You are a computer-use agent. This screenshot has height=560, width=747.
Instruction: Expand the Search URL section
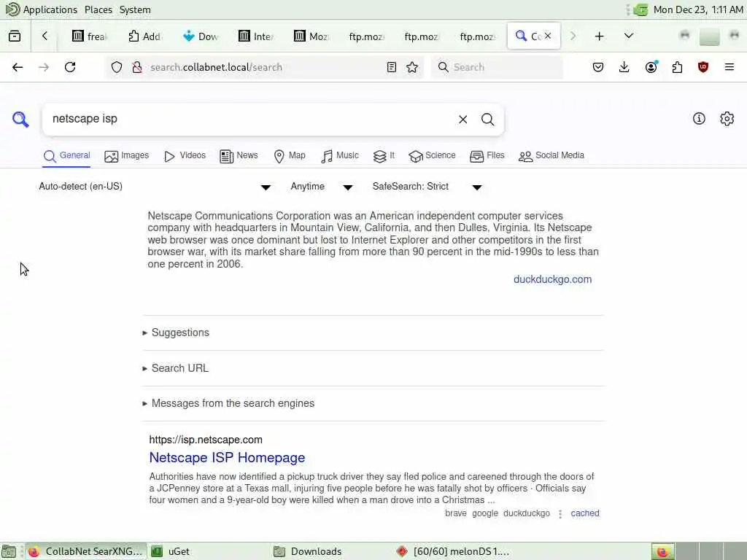176,368
